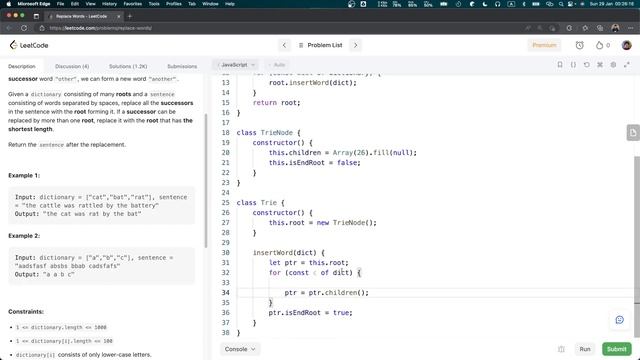Image resolution: width=640 pixels, height=360 pixels.
Task: Click the macOS Spotlight search icon
Action: (x=561, y=4)
